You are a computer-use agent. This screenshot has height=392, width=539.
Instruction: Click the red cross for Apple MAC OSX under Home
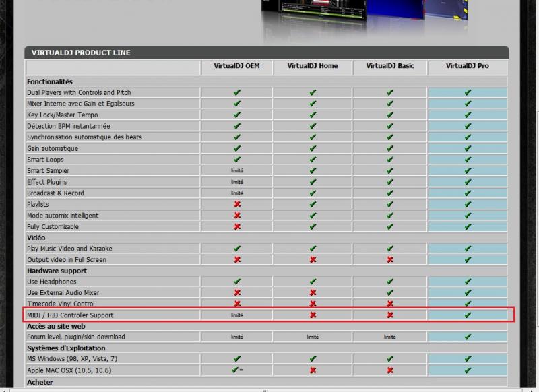point(313,370)
